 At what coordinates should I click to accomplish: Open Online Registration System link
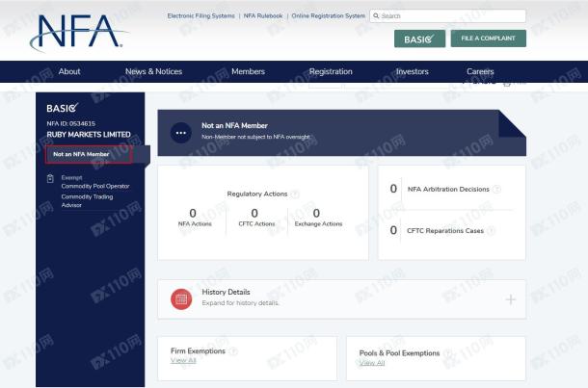(x=329, y=16)
